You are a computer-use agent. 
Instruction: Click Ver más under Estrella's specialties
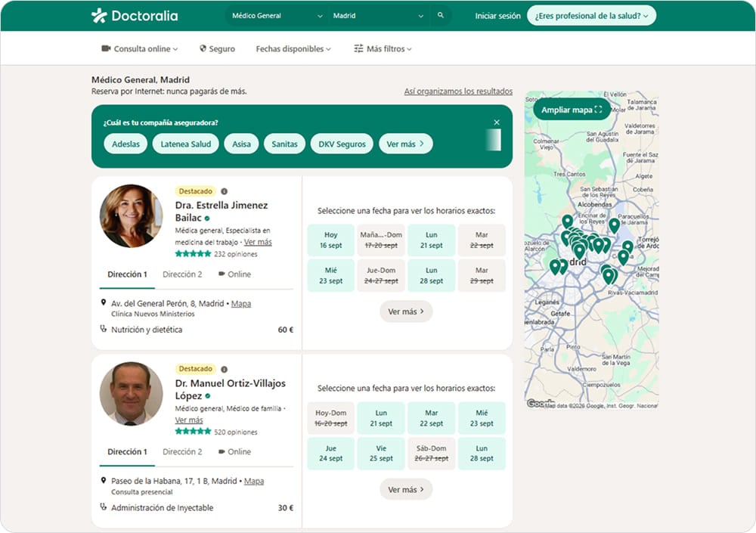(258, 242)
